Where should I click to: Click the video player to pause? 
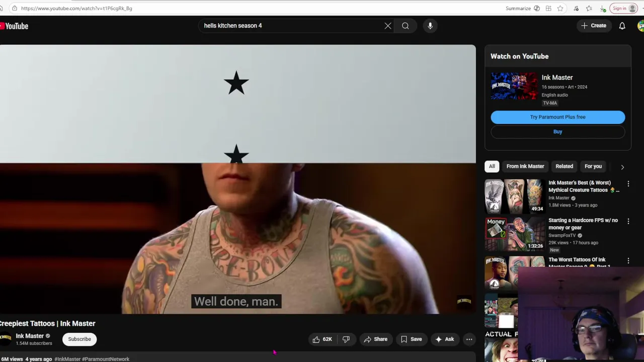tap(237, 179)
